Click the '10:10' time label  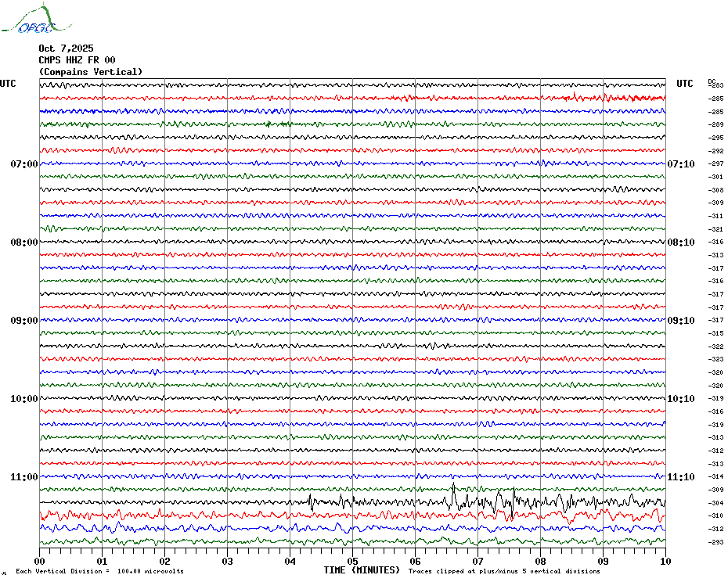[681, 399]
